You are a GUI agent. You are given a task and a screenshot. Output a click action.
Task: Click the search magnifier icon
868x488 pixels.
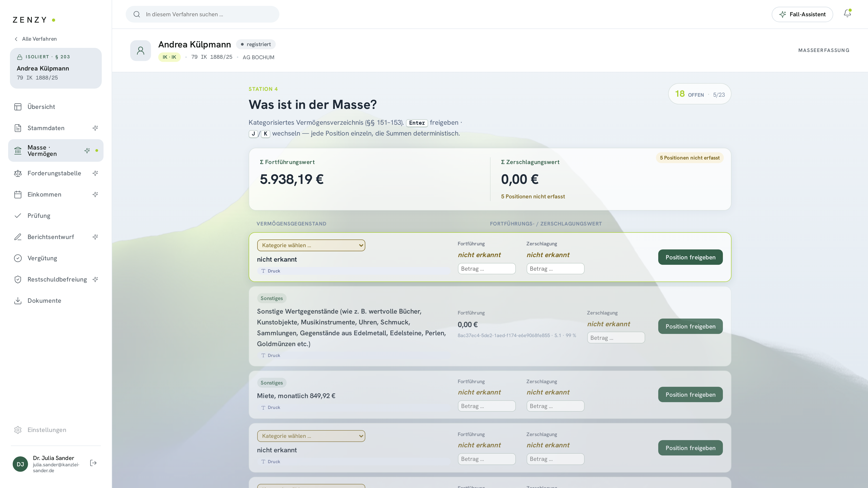click(137, 14)
